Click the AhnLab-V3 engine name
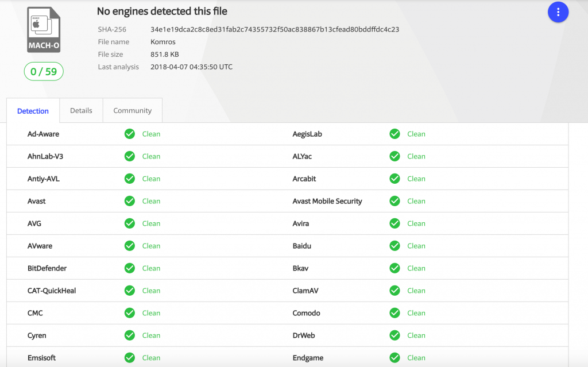The image size is (588, 367). (x=45, y=156)
